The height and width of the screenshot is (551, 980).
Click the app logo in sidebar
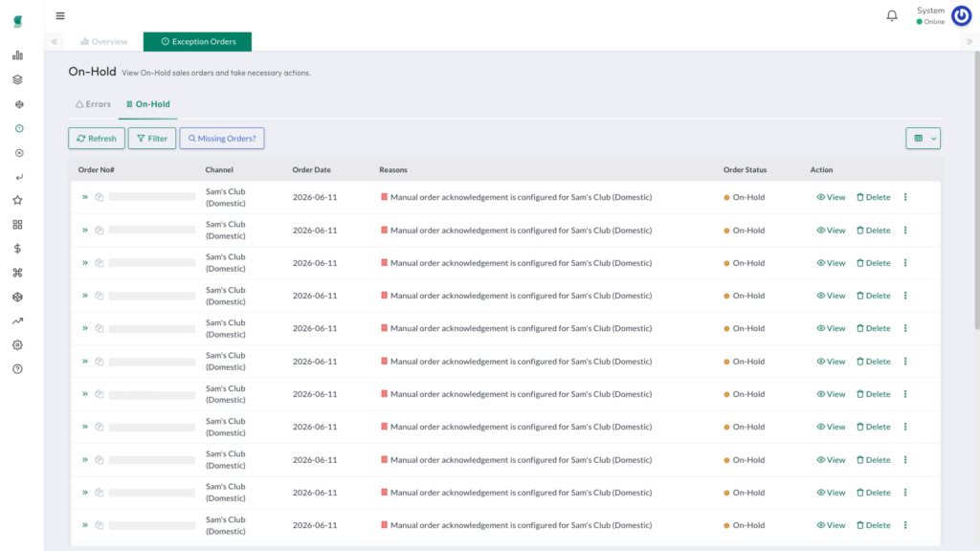18,21
